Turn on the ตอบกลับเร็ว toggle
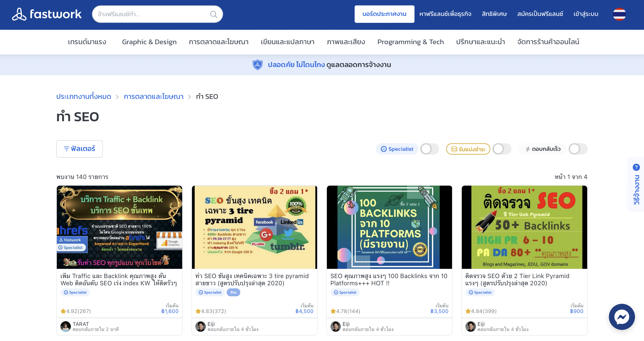This screenshot has height=341, width=644. point(577,149)
